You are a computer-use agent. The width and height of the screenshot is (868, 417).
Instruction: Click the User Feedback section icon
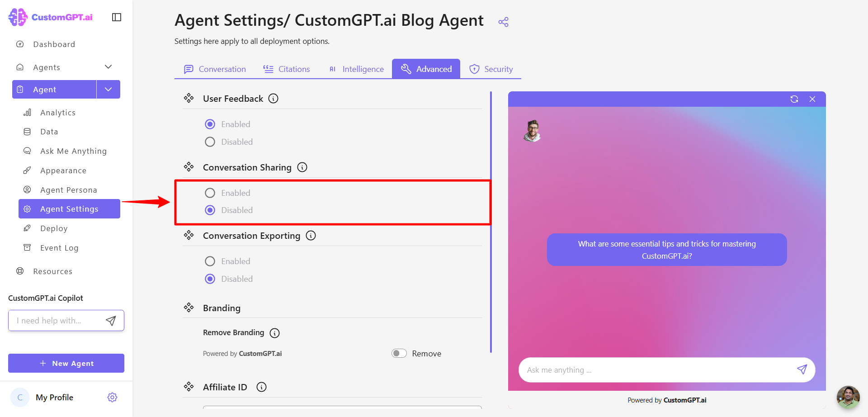click(x=189, y=98)
